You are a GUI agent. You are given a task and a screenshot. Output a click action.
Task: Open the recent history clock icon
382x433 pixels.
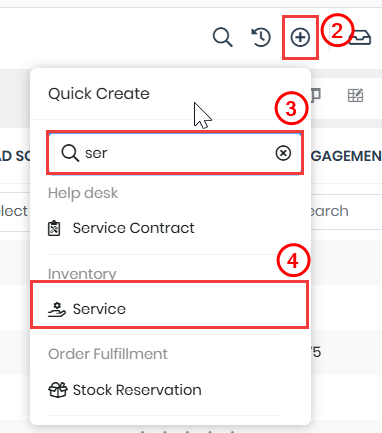pyautogui.click(x=261, y=37)
